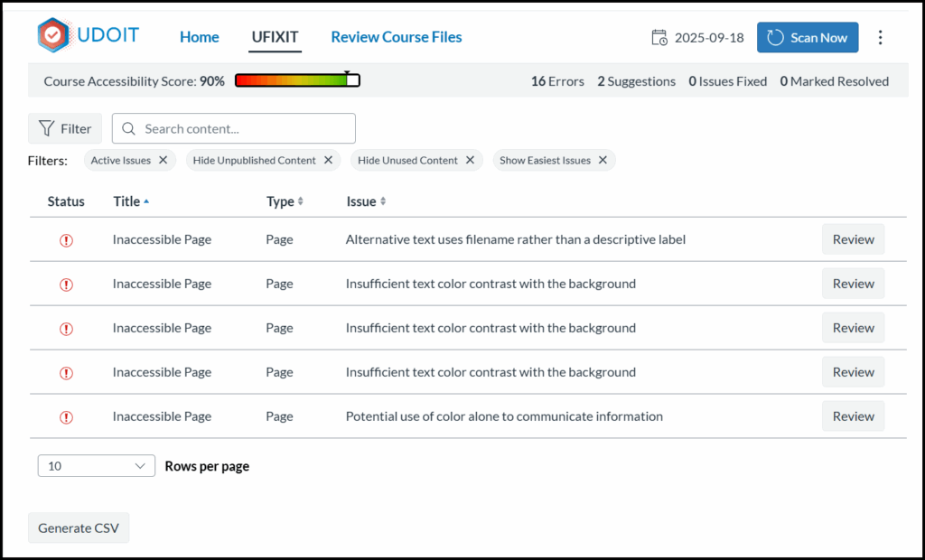Click the accessibility score gradient bar
This screenshot has height=560, width=925.
[x=296, y=79]
